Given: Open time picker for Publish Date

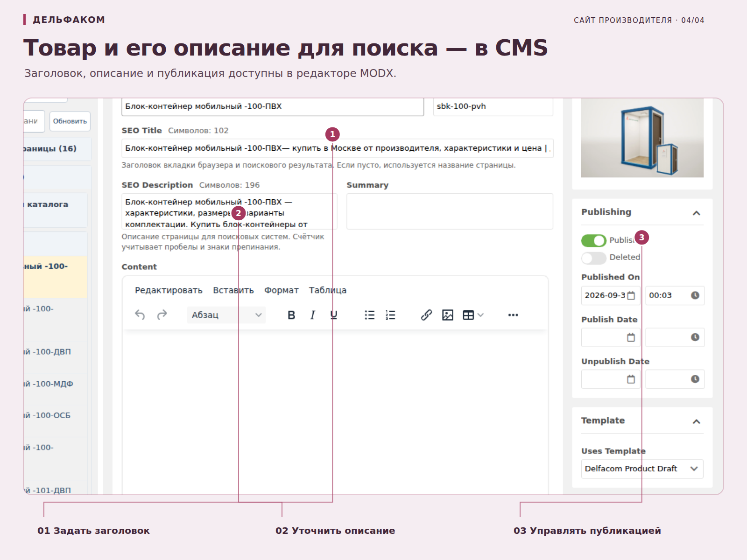Looking at the screenshot, I should click(695, 337).
